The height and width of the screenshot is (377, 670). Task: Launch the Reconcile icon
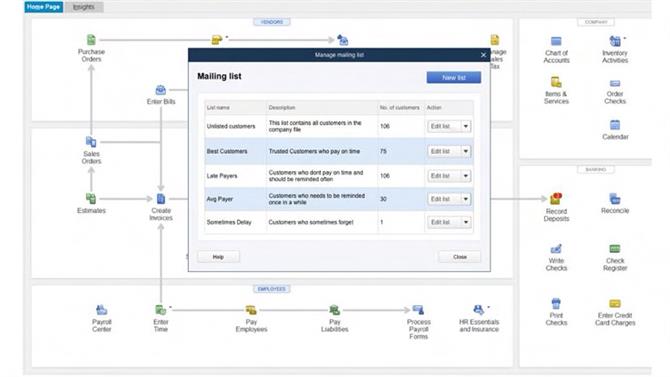point(614,199)
